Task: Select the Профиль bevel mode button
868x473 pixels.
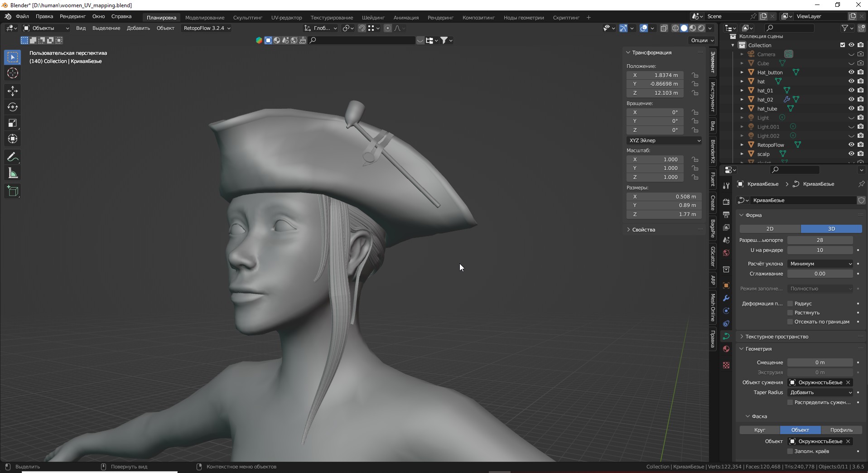Action: tap(841, 430)
